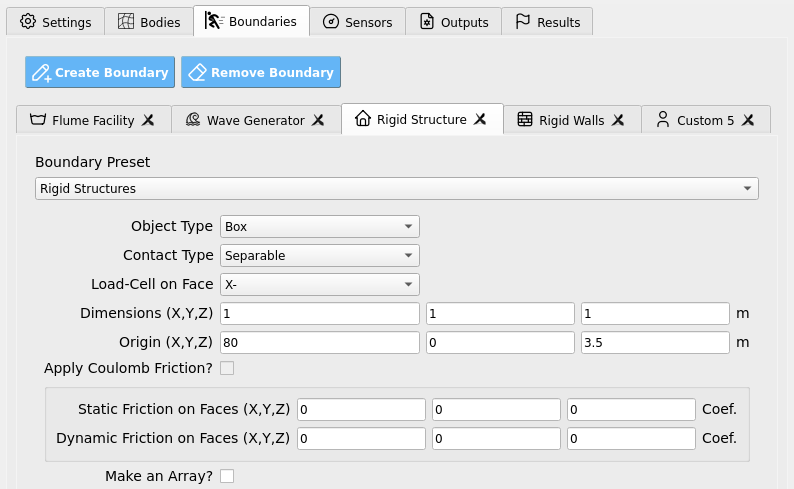Open the Object Type dropdown
794x489 pixels.
[x=320, y=226]
